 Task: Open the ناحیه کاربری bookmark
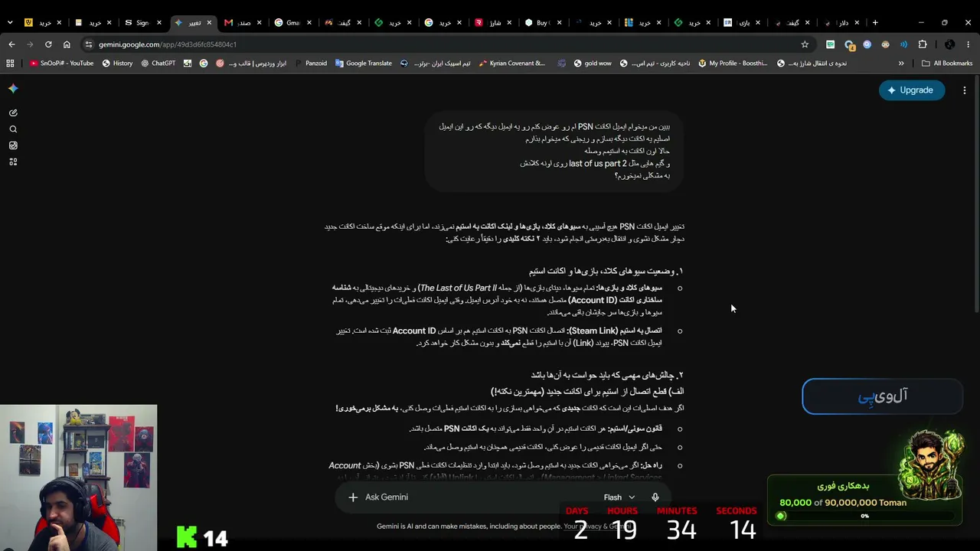(x=655, y=64)
